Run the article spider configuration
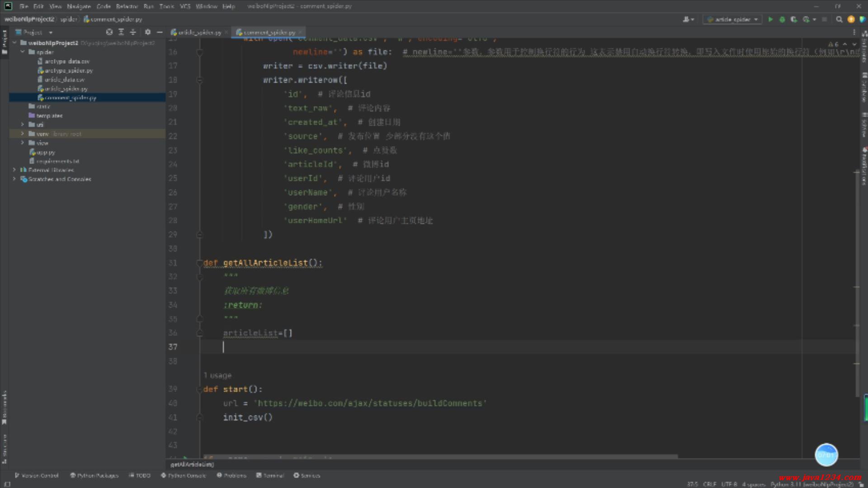This screenshot has height=488, width=868. coord(770,19)
